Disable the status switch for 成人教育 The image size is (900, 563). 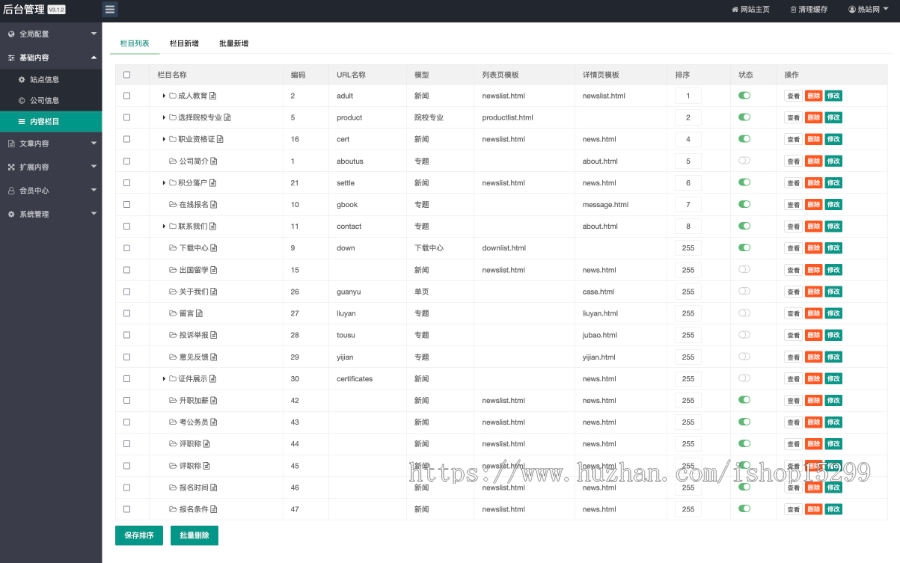tap(744, 95)
